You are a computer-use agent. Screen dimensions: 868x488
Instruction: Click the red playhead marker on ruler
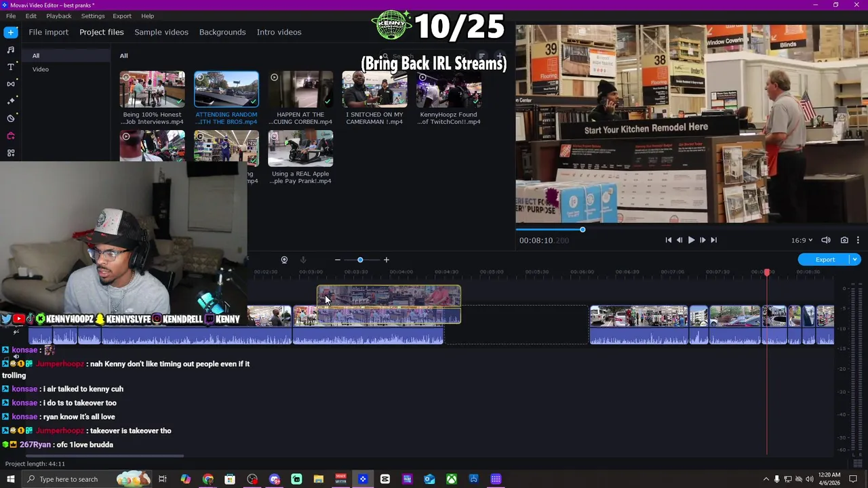(x=767, y=272)
